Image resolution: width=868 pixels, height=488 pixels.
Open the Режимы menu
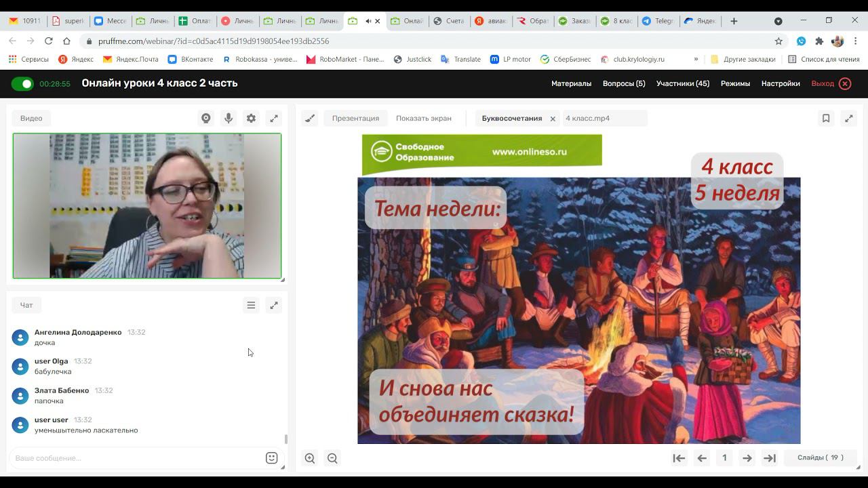[735, 83]
